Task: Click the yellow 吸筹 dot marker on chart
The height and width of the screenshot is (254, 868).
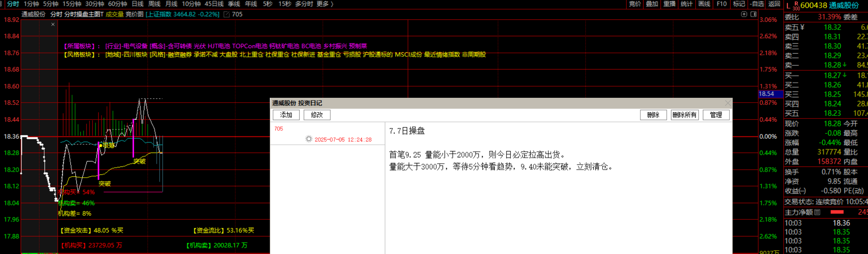Action: click(x=101, y=145)
